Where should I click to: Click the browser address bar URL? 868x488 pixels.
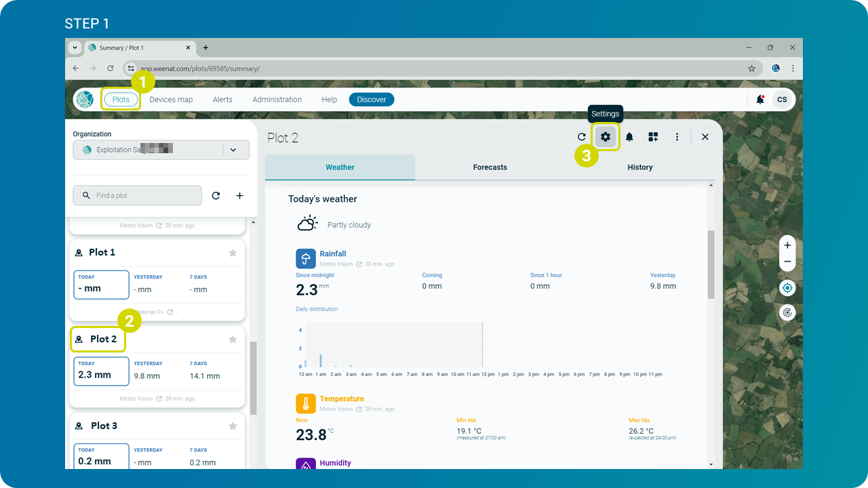200,68
